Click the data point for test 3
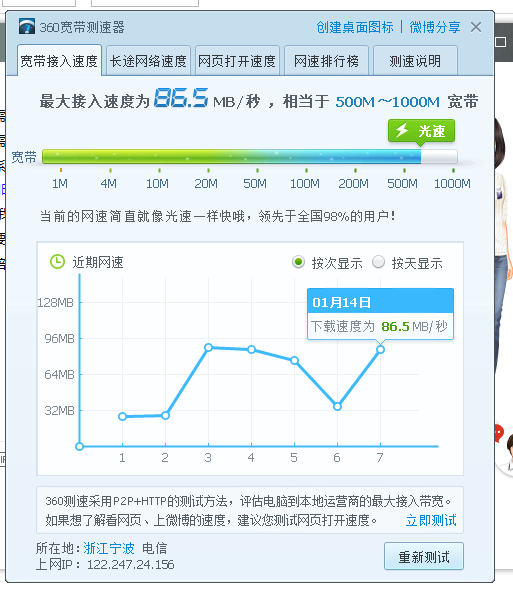This screenshot has height=600, width=513. (x=208, y=347)
